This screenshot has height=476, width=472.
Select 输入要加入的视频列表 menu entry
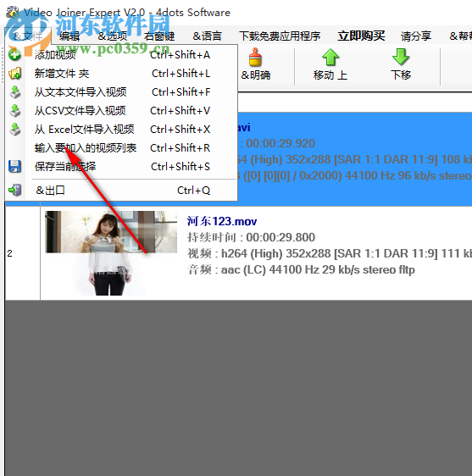(121, 148)
